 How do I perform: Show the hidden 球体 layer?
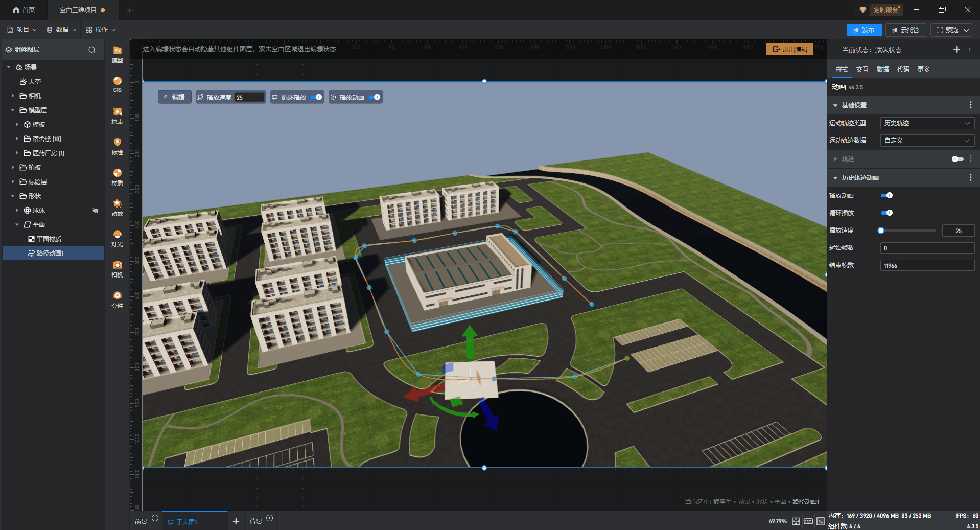click(95, 211)
